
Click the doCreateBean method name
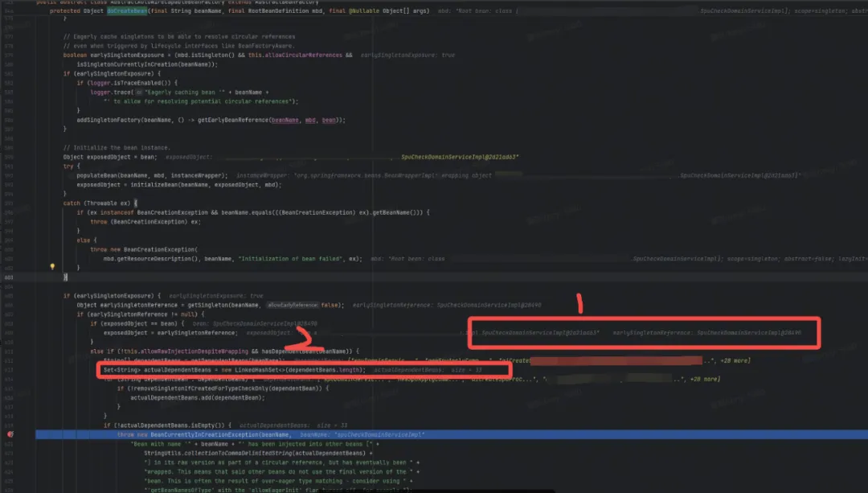coord(127,10)
